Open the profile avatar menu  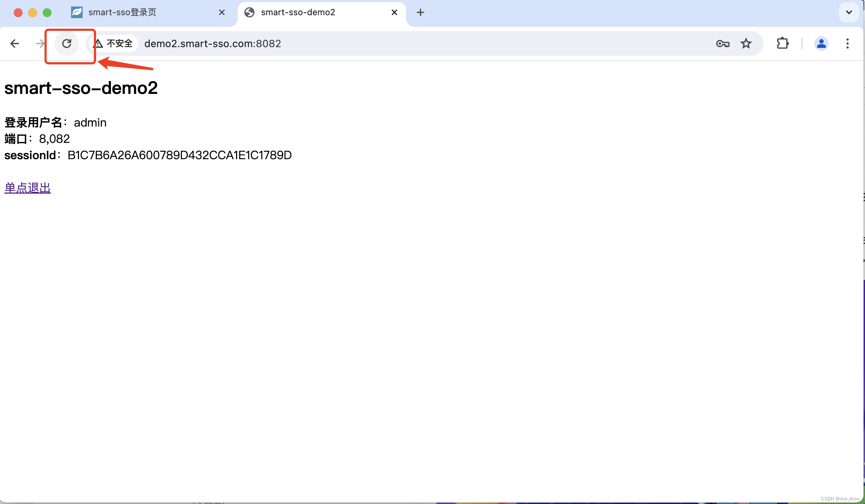tap(821, 44)
